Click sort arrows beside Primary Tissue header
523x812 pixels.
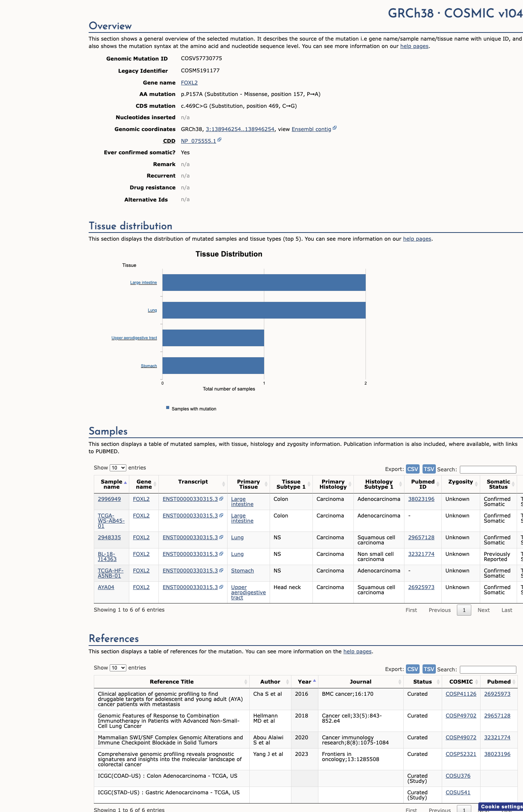pos(266,484)
